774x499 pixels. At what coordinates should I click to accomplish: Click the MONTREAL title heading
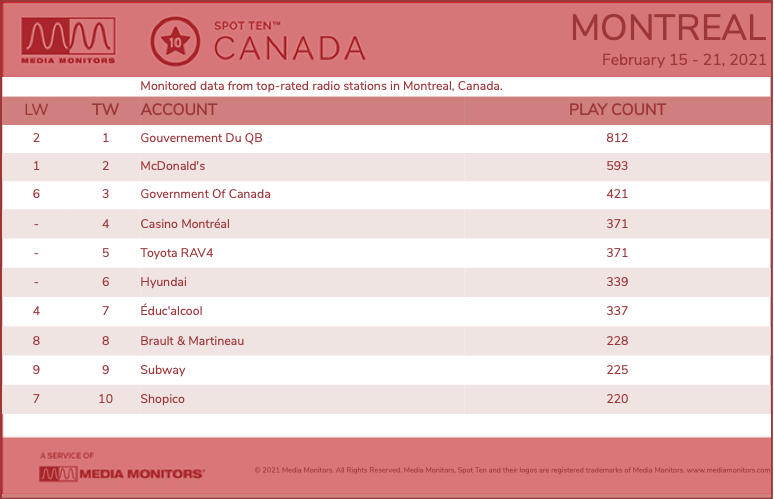(x=668, y=28)
